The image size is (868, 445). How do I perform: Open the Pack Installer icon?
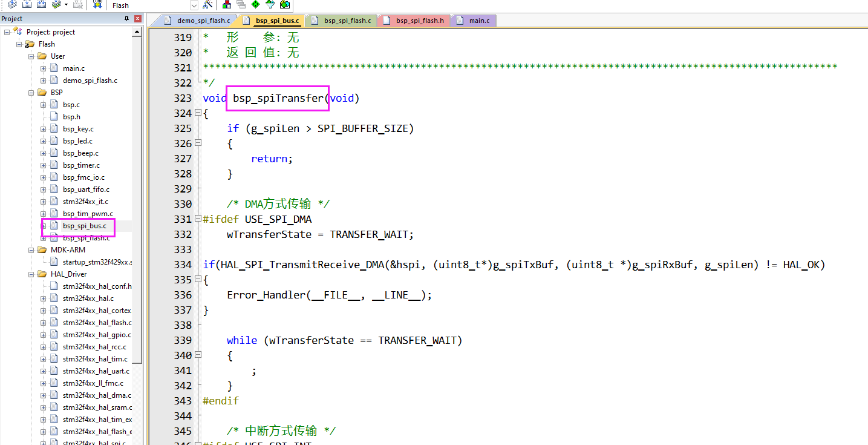point(284,5)
